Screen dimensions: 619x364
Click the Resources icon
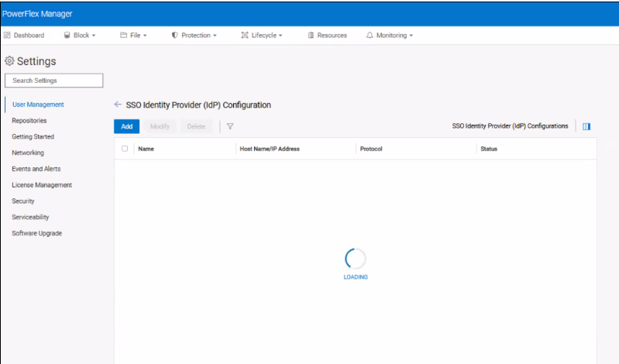pos(311,35)
